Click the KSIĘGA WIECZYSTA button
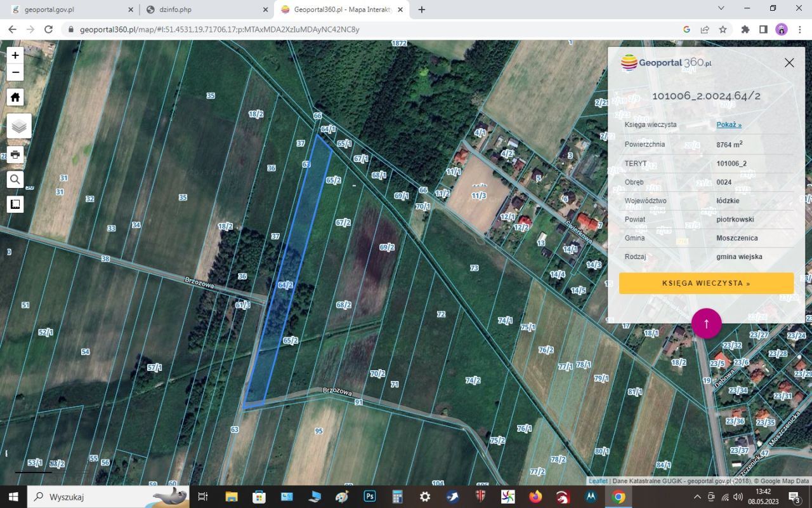Image resolution: width=812 pixels, height=508 pixels. 706,283
